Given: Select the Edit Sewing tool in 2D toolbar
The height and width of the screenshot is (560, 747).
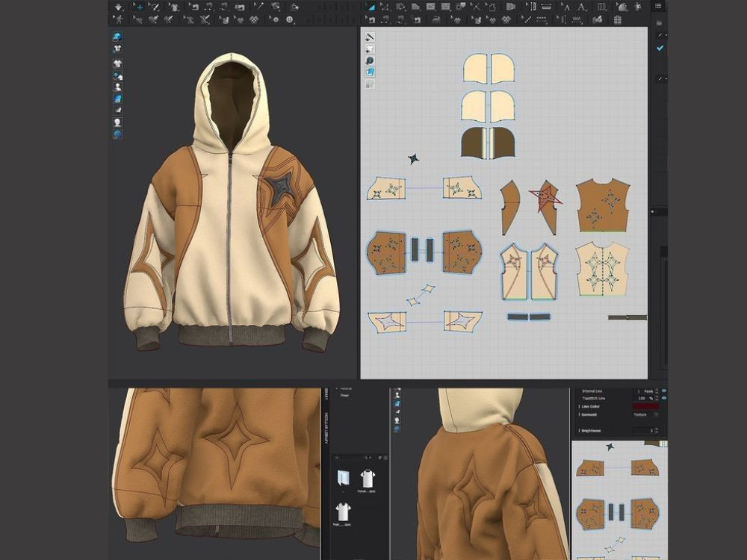Looking at the screenshot, I should coord(371,19).
